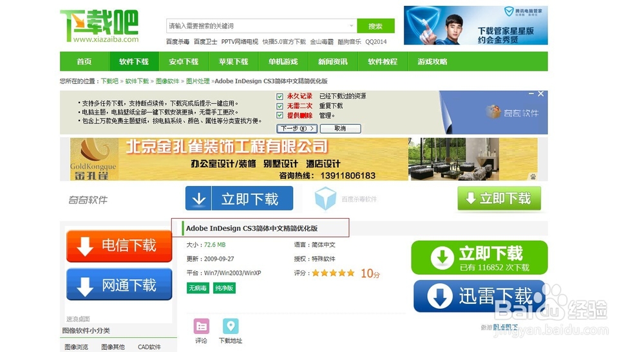
Task: Open the 图像其他 subcategory
Action: coord(113,347)
